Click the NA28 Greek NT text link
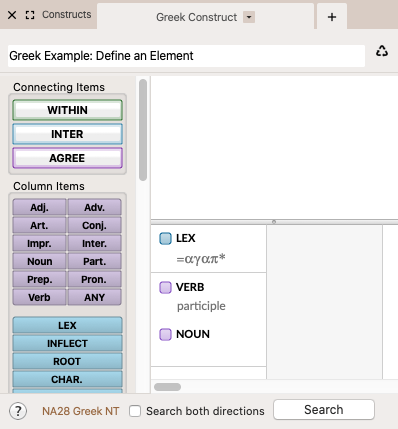398x429 pixels. click(x=80, y=411)
